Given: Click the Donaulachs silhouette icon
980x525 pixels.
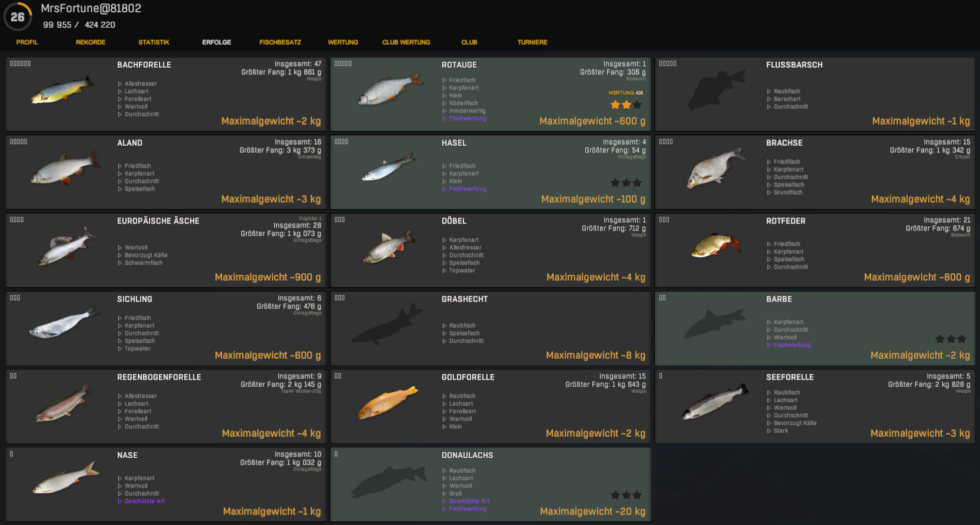Looking at the screenshot, I should coord(388,481).
